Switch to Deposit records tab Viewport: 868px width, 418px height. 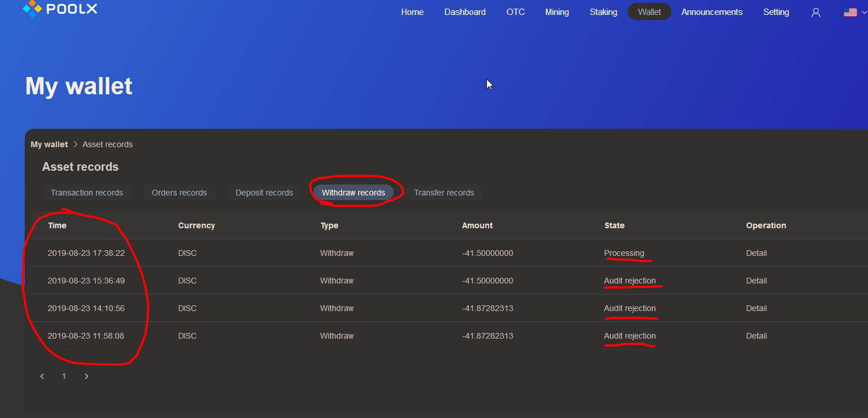click(264, 193)
